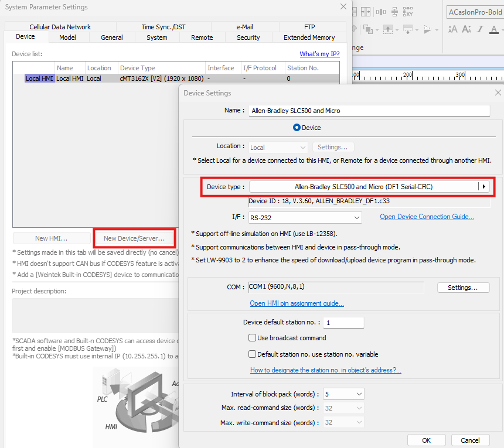Switch to the System tab
This screenshot has width=504, height=448.
click(x=157, y=37)
